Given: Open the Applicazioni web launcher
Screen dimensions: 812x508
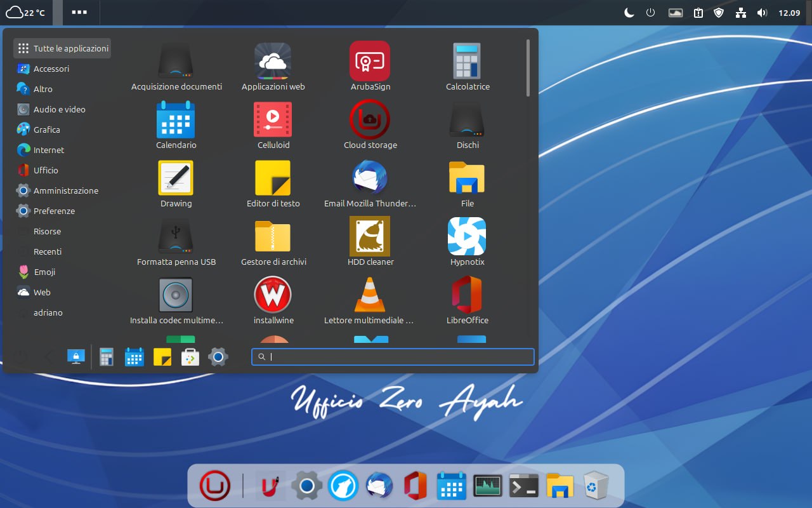Looking at the screenshot, I should [273, 67].
